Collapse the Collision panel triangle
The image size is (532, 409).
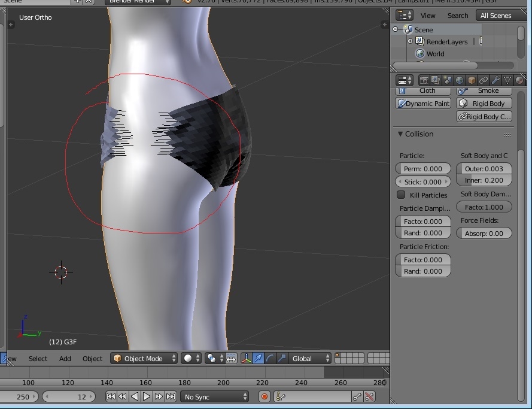click(400, 134)
